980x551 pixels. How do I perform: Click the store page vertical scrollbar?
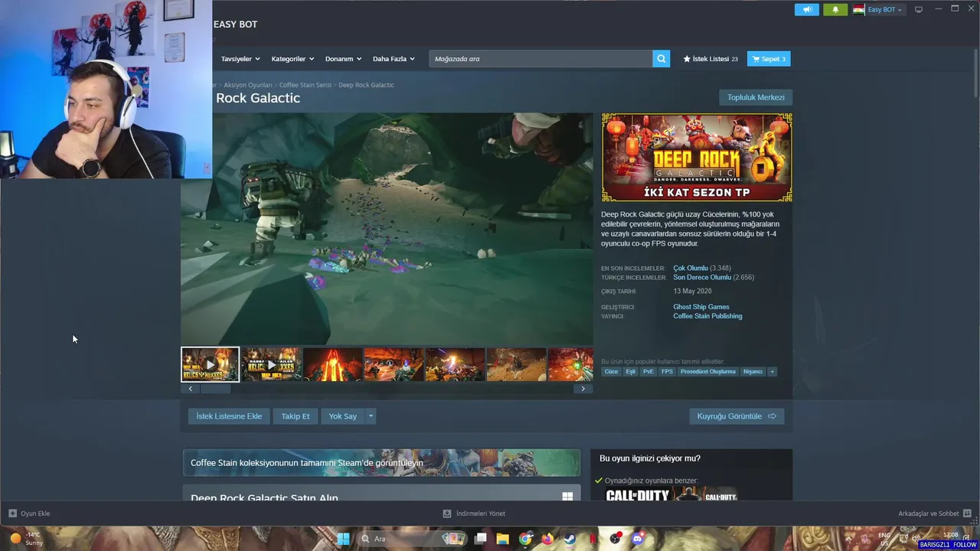(x=976, y=73)
